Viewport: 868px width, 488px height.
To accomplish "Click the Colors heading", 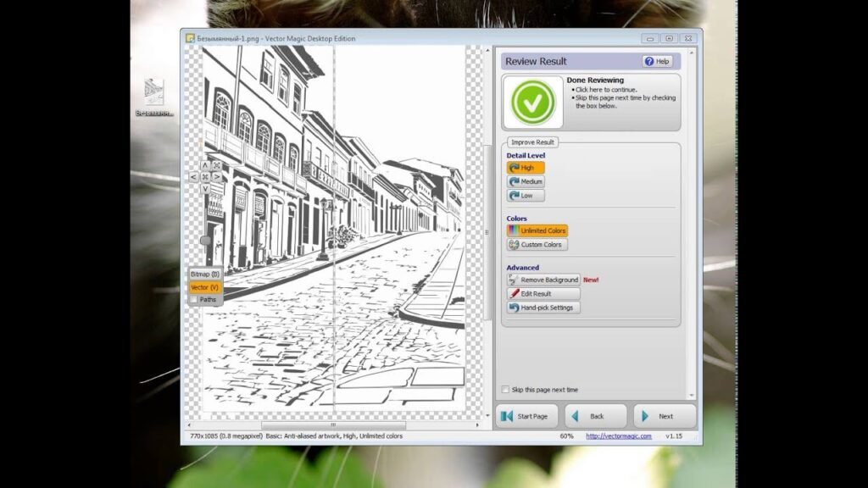I will (516, 219).
